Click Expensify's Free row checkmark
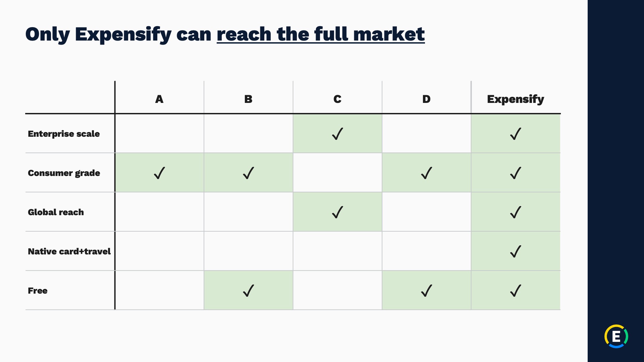This screenshot has height=362, width=644. [x=516, y=291]
